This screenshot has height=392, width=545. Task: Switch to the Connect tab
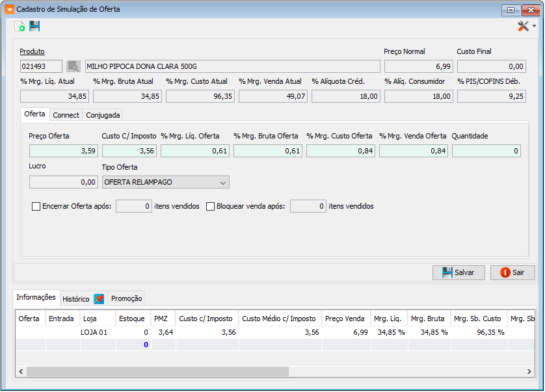coord(66,115)
